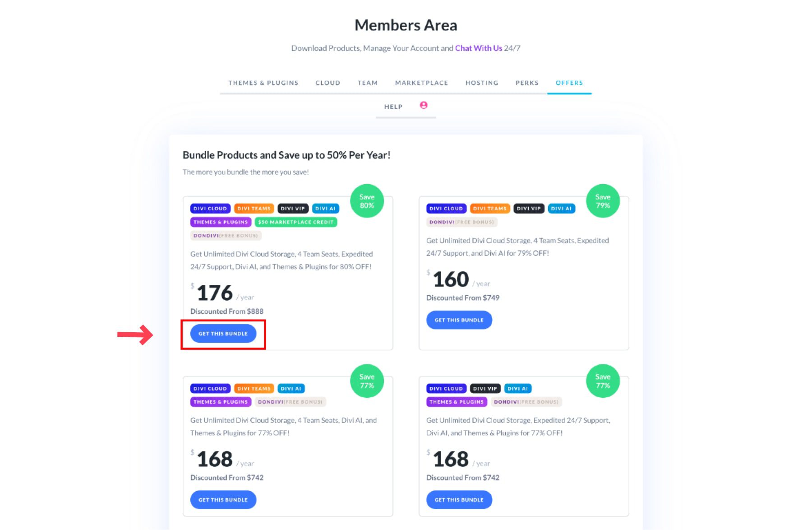Viewport: 812px width, 530px height.
Task: Click the Divi Teams tag in the $176 bundle
Action: pos(254,209)
